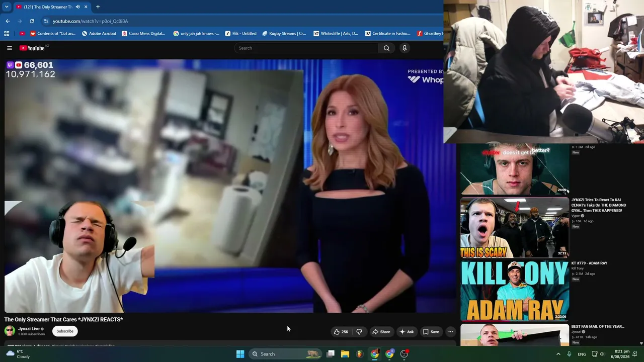Open the "does it get better?" video thumbnail
Viewport: 644px width, 362px height.
point(515,169)
